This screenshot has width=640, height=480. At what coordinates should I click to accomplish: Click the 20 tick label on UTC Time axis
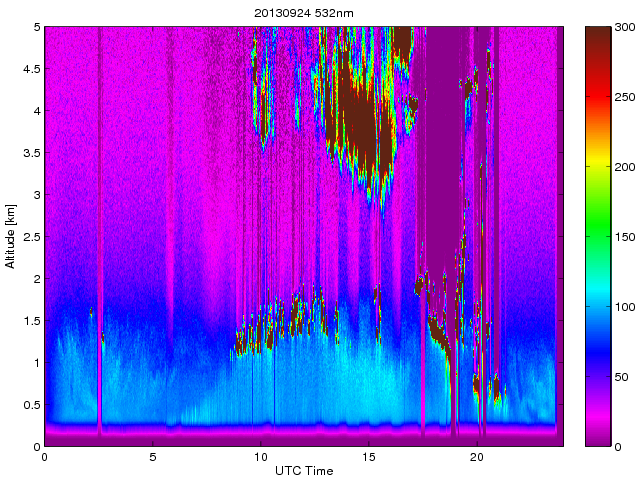(x=477, y=457)
